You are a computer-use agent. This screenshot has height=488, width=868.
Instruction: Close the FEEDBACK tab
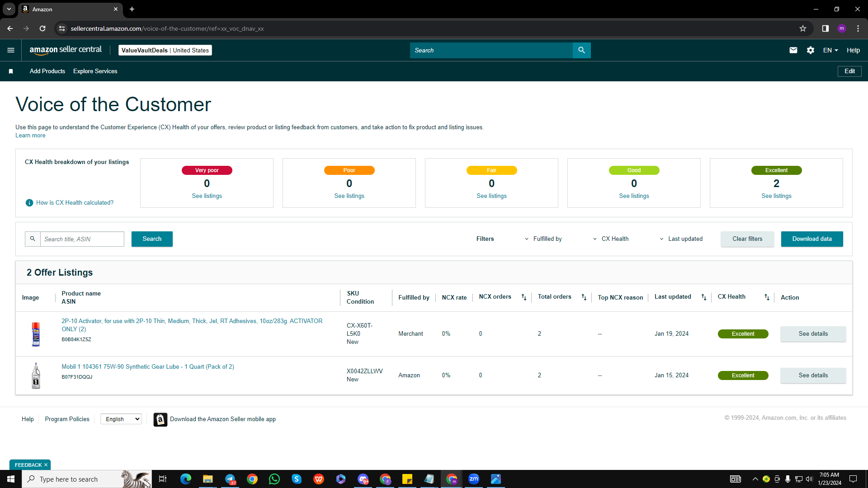46,465
